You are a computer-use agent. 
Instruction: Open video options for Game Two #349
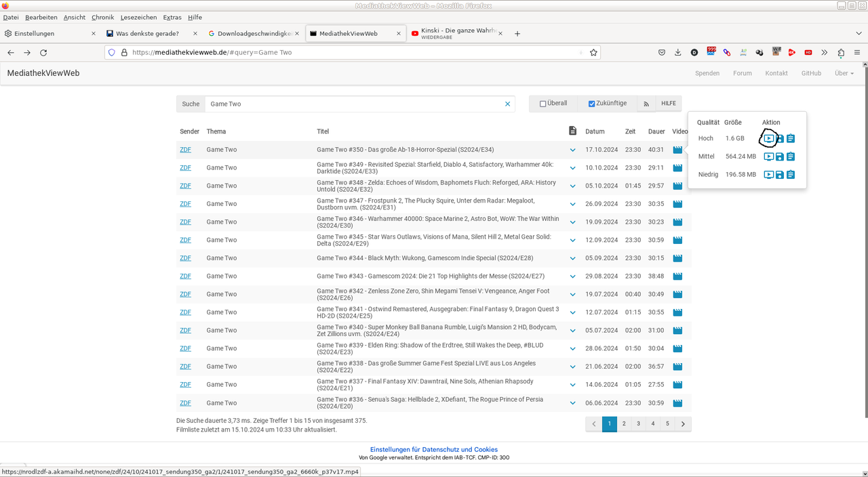(x=677, y=168)
